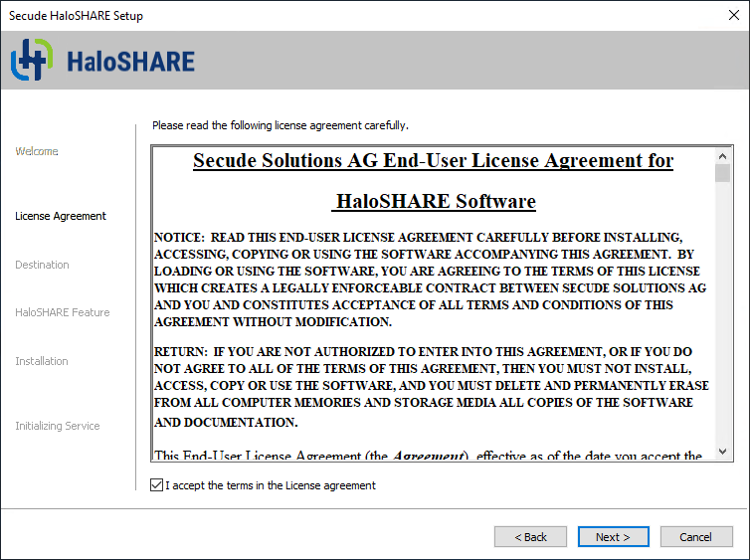Click the license scrollbar thumb
This screenshot has height=560, width=750.
[722, 173]
